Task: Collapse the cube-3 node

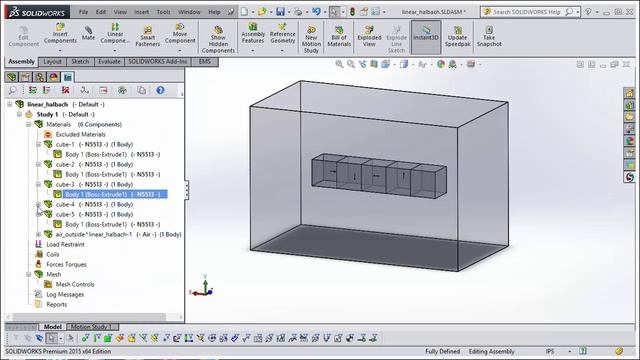Action: pos(38,184)
